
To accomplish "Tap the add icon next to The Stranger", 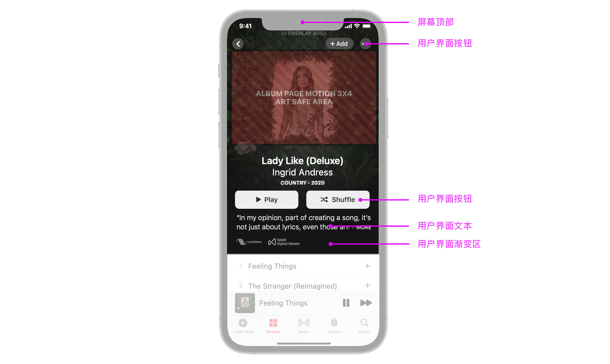I will tap(367, 286).
